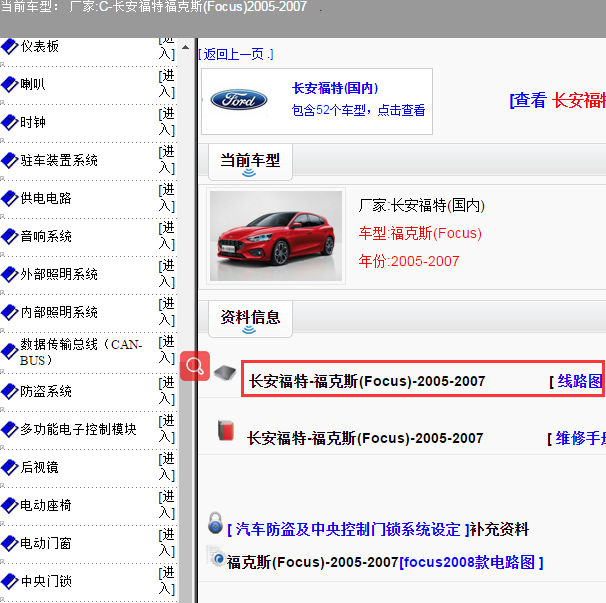The image size is (606, 603).
Task: Click the book icon beside 外部照明系统
Action: pos(9,274)
